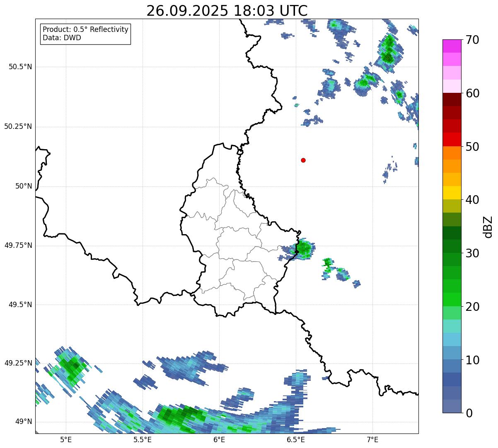This screenshot has width=498, height=448.
Task: Click the latitude label "49.5°N"
Action: 20,305
